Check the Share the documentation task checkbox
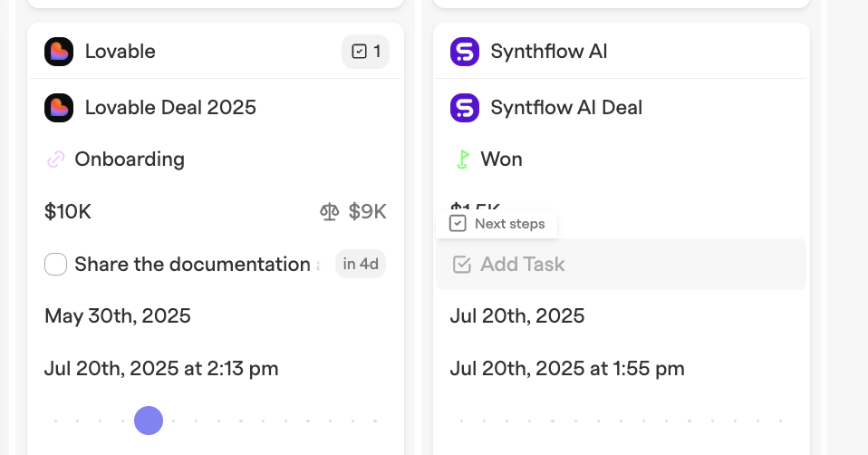The width and height of the screenshot is (868, 455). (56, 264)
